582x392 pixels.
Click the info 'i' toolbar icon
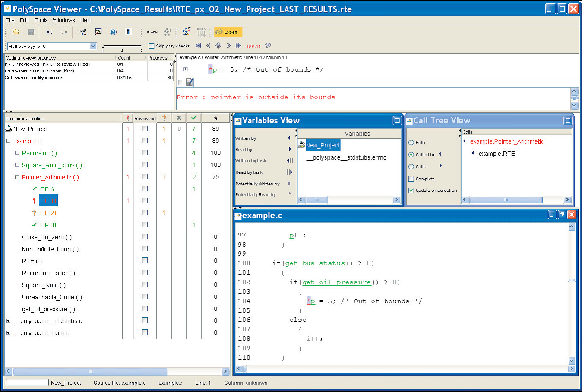(128, 32)
